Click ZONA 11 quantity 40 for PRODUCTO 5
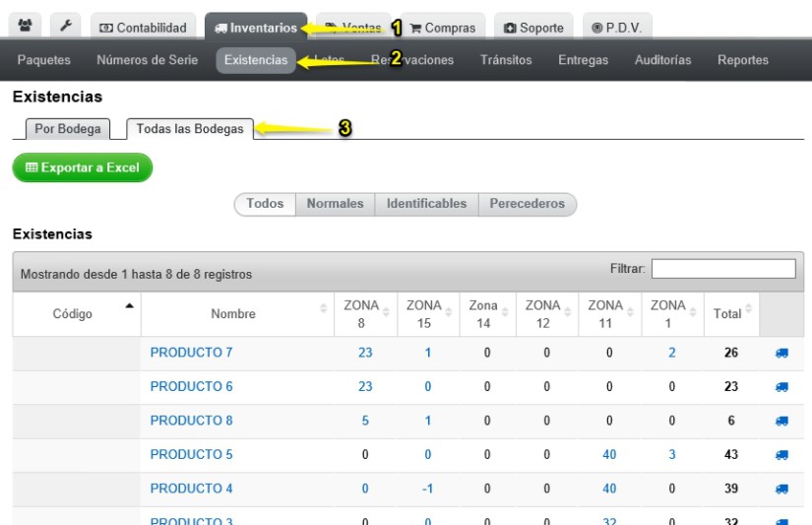 click(x=609, y=454)
